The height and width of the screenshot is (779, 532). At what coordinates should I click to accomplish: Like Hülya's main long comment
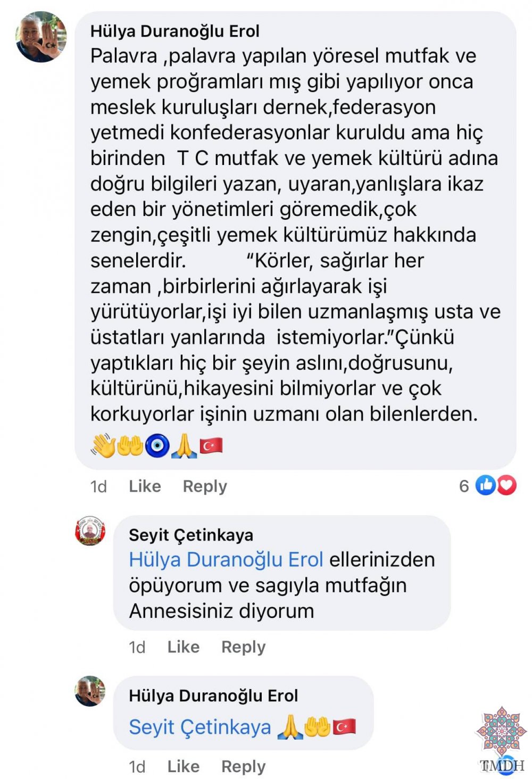click(x=145, y=486)
